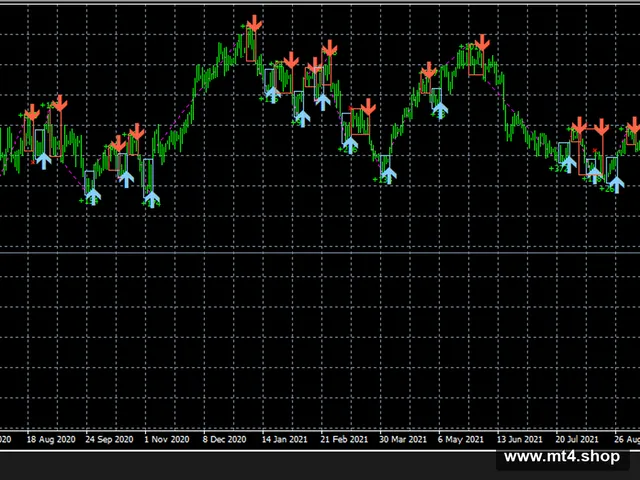Click the '20 Jul 2021' date label
This screenshot has width=640, height=480.
click(577, 440)
